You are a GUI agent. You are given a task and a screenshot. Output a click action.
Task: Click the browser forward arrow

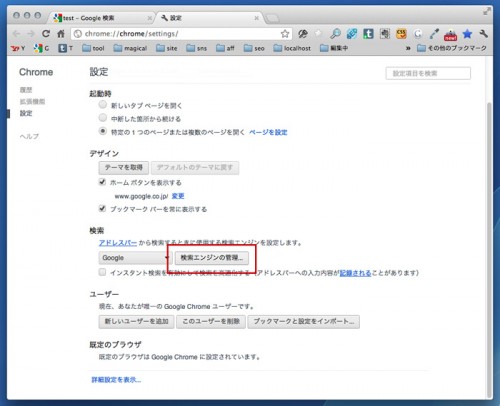click(x=31, y=34)
